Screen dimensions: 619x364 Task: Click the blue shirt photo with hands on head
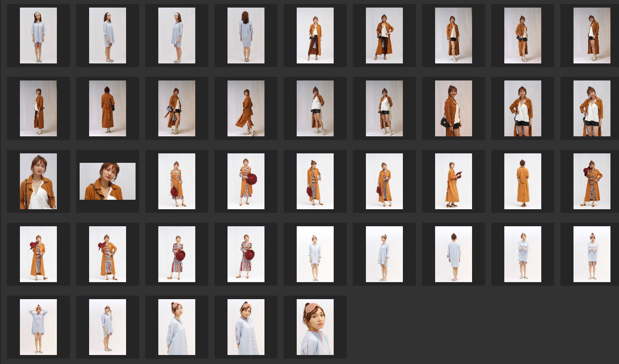[38, 327]
